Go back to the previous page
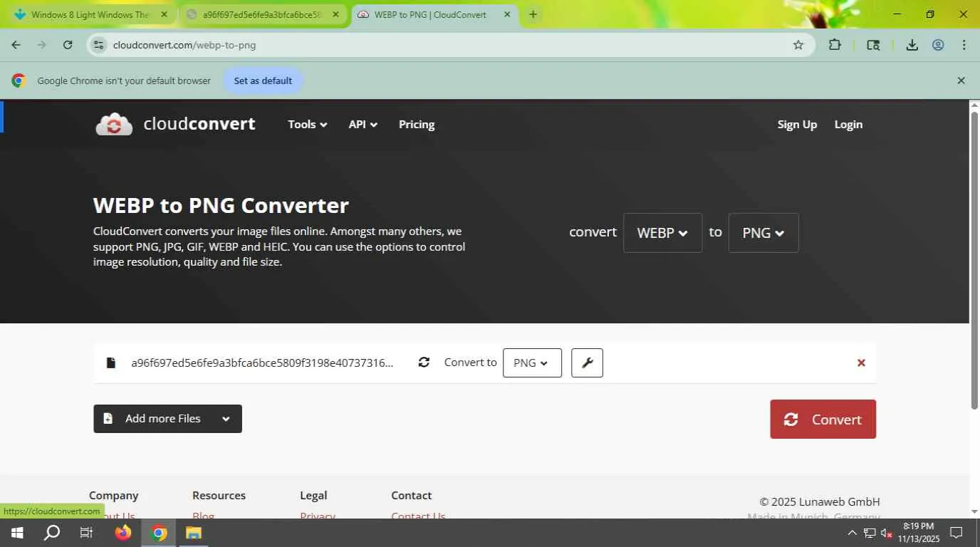The height and width of the screenshot is (547, 980). [x=16, y=45]
